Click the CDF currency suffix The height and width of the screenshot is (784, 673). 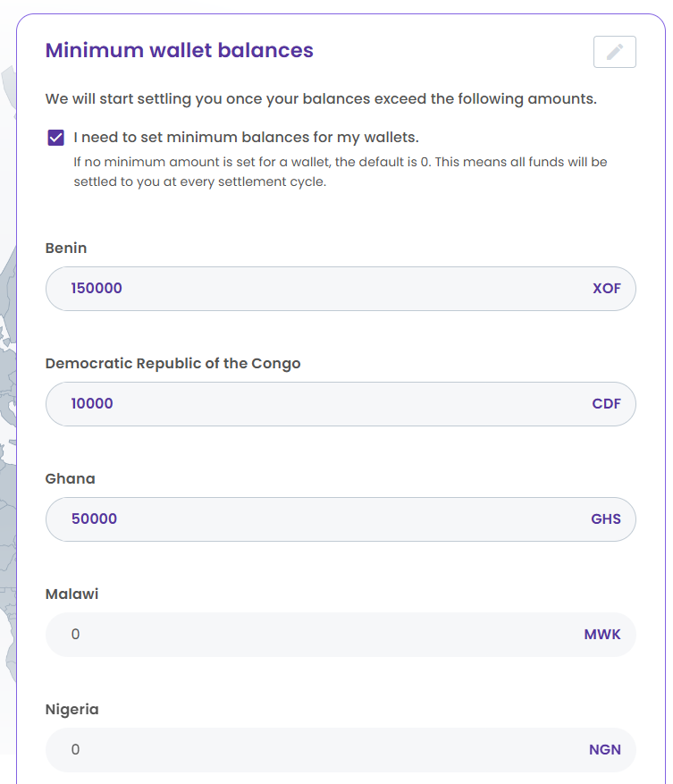(607, 404)
